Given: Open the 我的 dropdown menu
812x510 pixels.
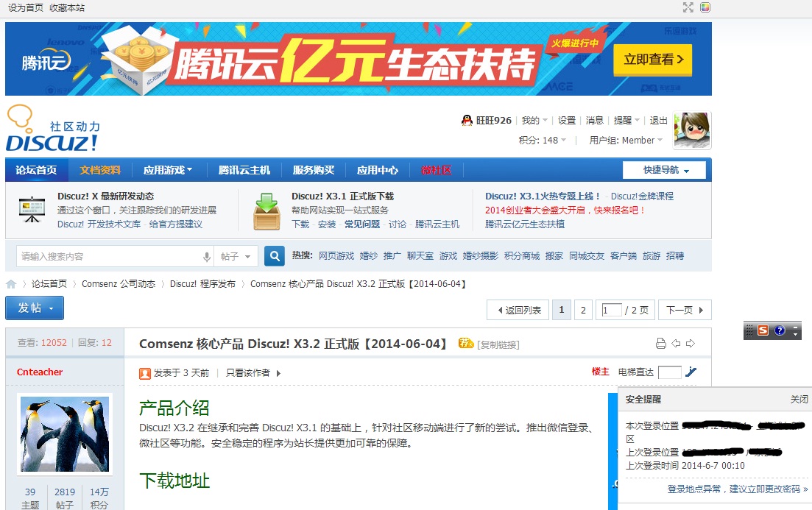Looking at the screenshot, I should coord(534,121).
